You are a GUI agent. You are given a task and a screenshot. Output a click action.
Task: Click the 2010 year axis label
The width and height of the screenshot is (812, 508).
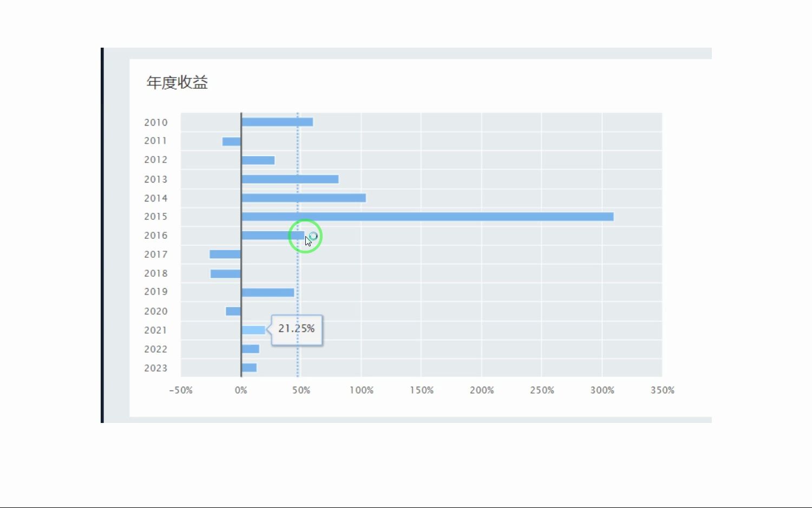[156, 122]
